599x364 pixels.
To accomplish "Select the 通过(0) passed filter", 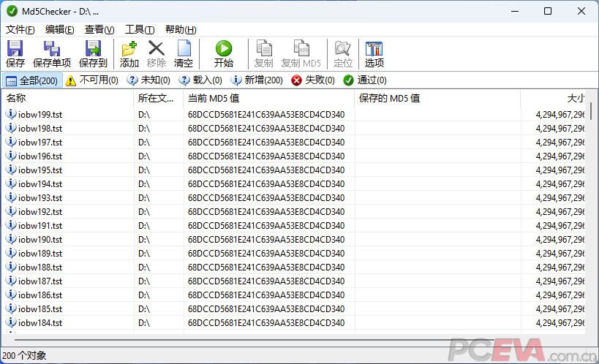I will pyautogui.click(x=365, y=80).
